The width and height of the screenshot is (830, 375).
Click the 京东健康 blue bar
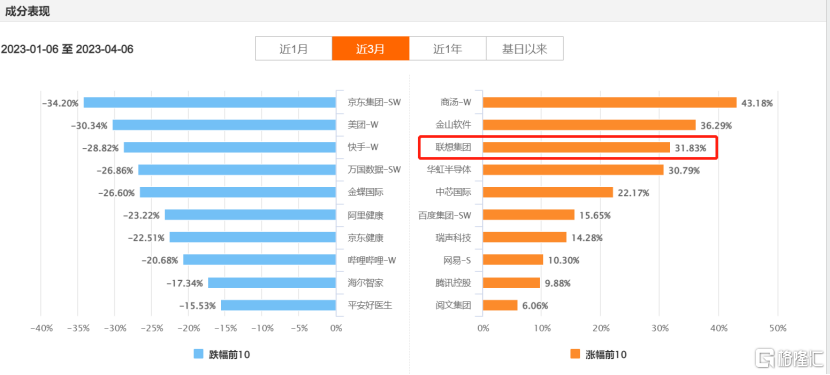point(254,237)
